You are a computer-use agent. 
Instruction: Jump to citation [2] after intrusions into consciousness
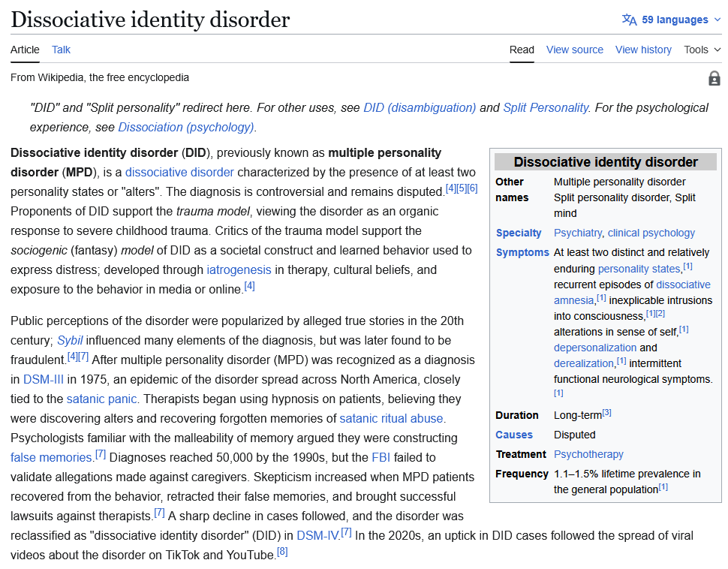660,314
